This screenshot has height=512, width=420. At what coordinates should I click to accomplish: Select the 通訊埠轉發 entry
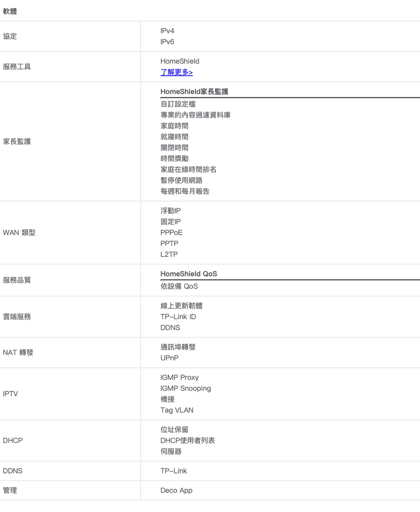pos(178,347)
